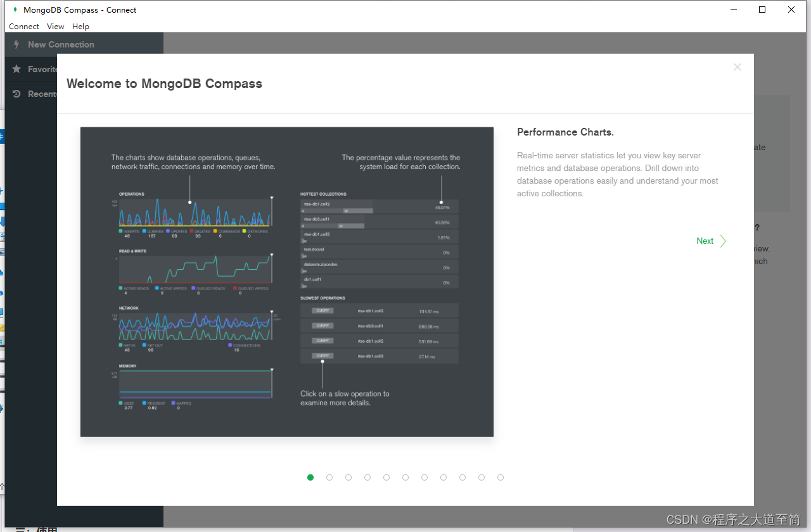The height and width of the screenshot is (532, 811).
Task: Click the Performance Charts preview image
Action: point(287,282)
